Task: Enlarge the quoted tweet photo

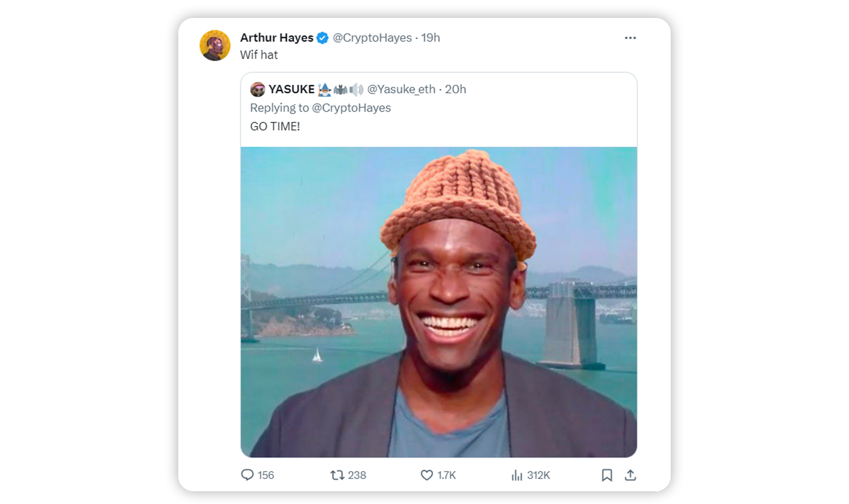Action: (x=439, y=302)
